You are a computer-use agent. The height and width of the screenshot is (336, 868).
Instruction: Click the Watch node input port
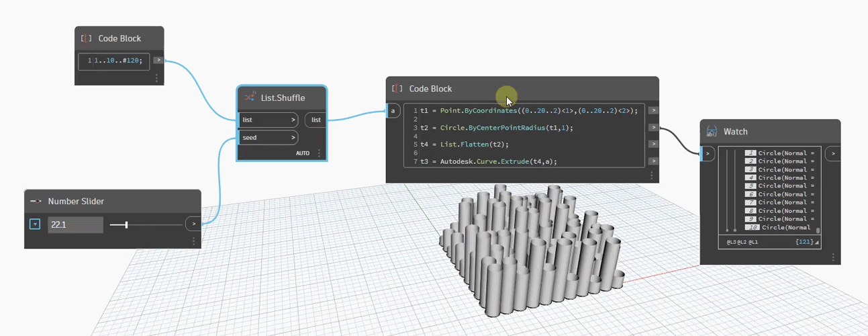(708, 154)
